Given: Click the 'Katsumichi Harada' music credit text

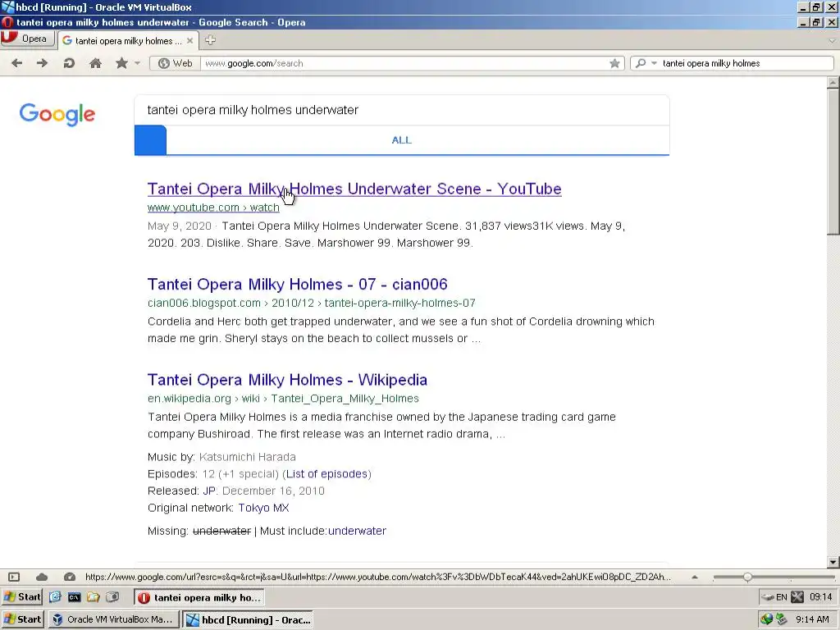Looking at the screenshot, I should tap(248, 457).
